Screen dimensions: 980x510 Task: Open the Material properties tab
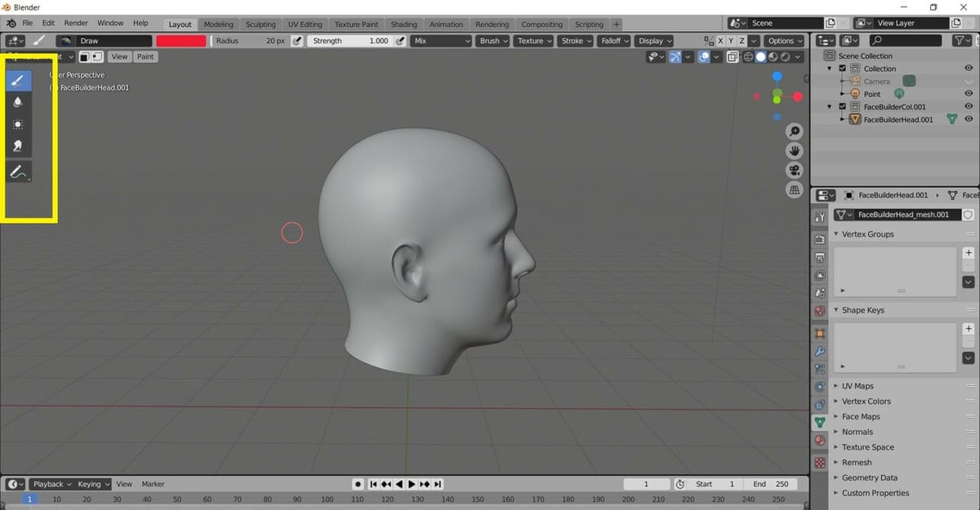820,441
